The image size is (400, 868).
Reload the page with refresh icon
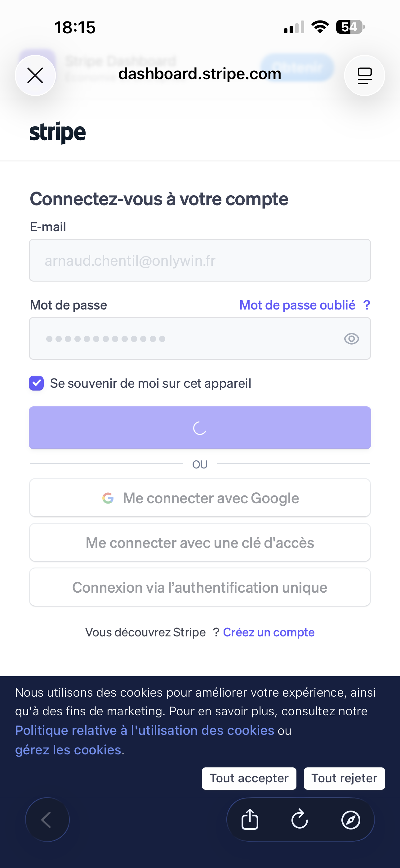[x=300, y=819]
